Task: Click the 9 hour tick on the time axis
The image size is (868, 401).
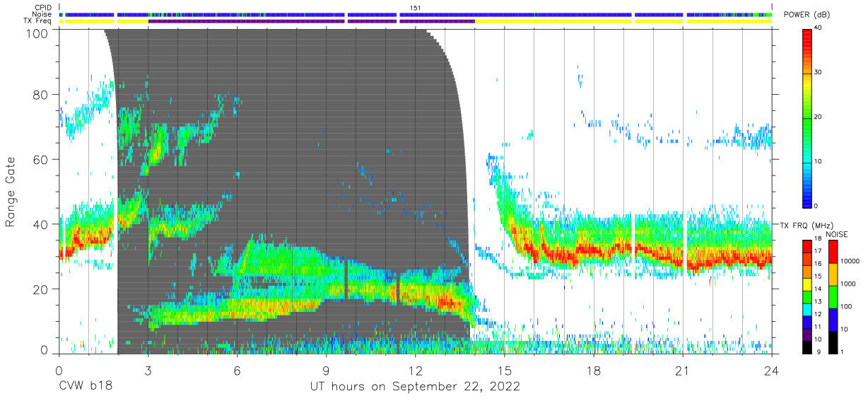Action: point(326,370)
